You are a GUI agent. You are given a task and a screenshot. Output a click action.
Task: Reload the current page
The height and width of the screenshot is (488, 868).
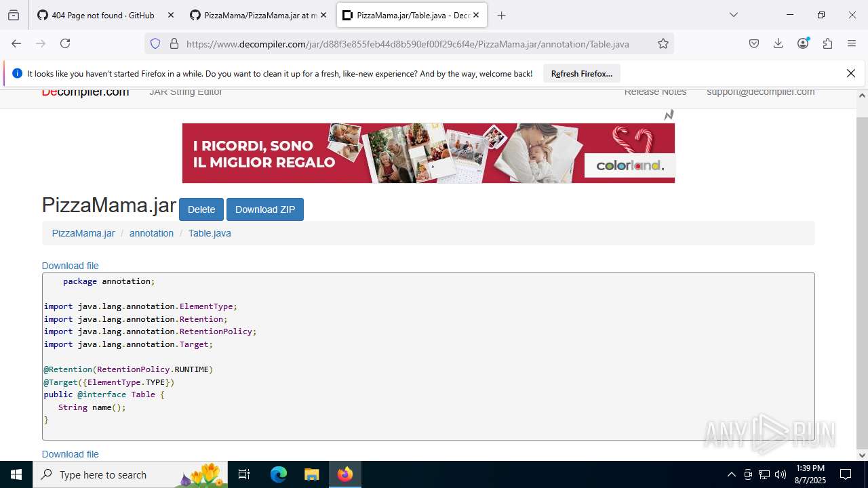(x=65, y=43)
